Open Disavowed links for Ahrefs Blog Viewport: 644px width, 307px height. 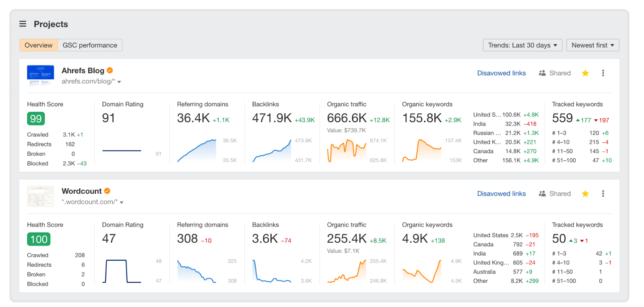(502, 73)
